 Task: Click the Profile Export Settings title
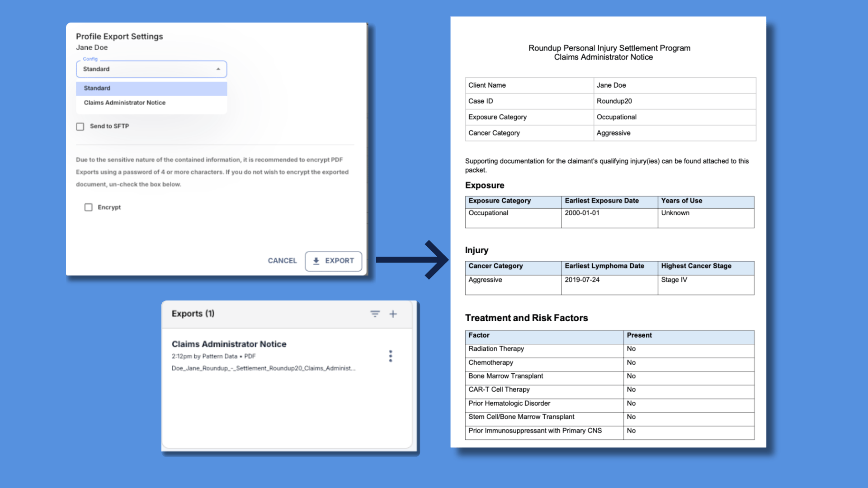point(119,37)
